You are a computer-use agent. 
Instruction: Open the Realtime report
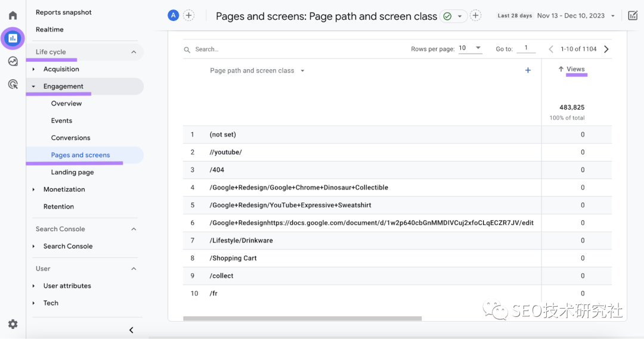[x=49, y=29]
